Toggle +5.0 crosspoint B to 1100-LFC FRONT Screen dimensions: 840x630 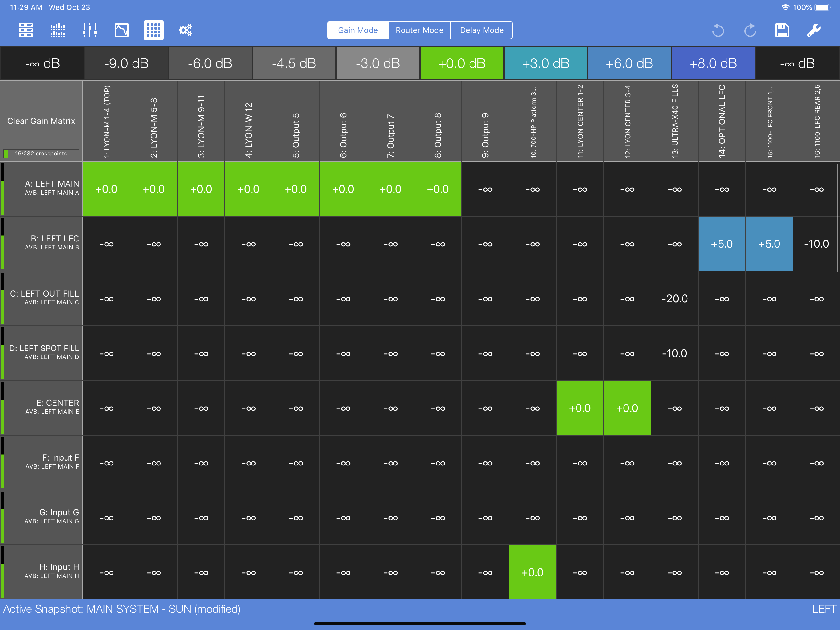click(x=769, y=244)
